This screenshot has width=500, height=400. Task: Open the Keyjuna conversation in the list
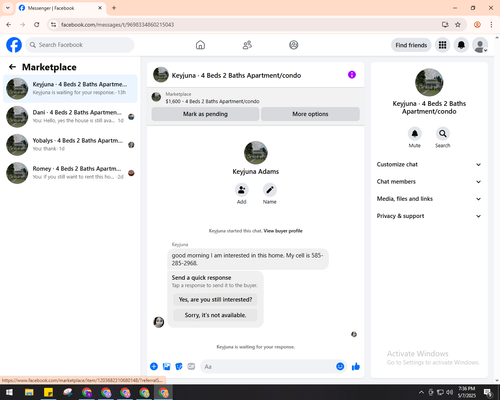70,88
